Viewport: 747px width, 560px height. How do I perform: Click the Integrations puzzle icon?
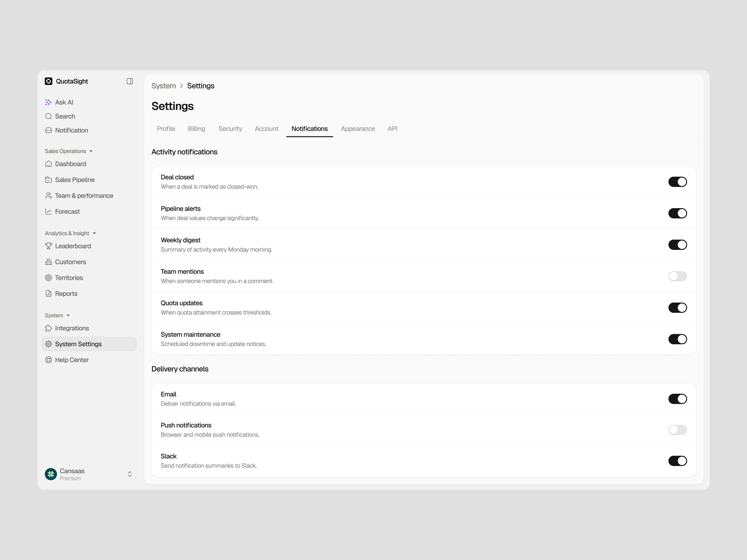(x=49, y=328)
